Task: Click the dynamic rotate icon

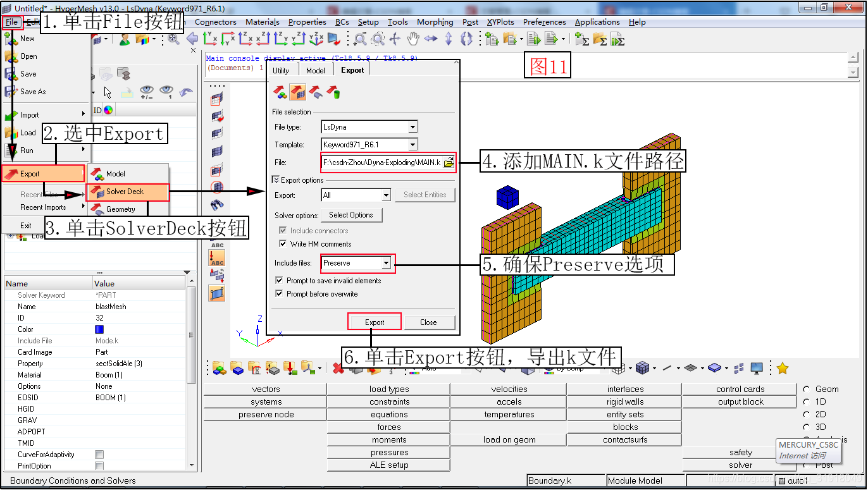Action: point(466,39)
